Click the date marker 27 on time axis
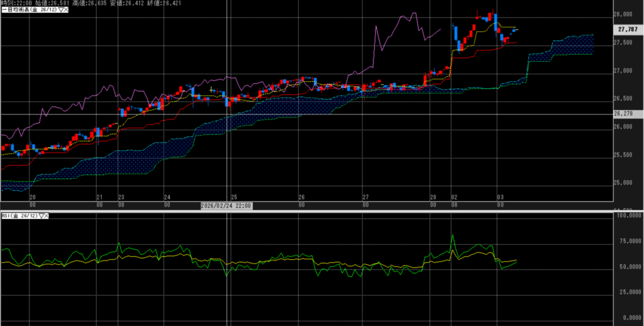644x326 pixels. [365, 196]
